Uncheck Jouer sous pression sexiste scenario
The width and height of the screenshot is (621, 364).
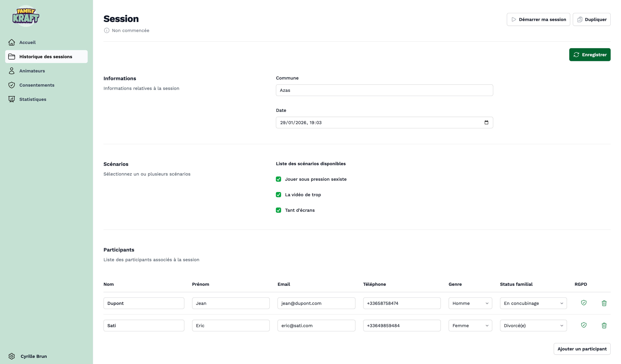click(x=278, y=179)
